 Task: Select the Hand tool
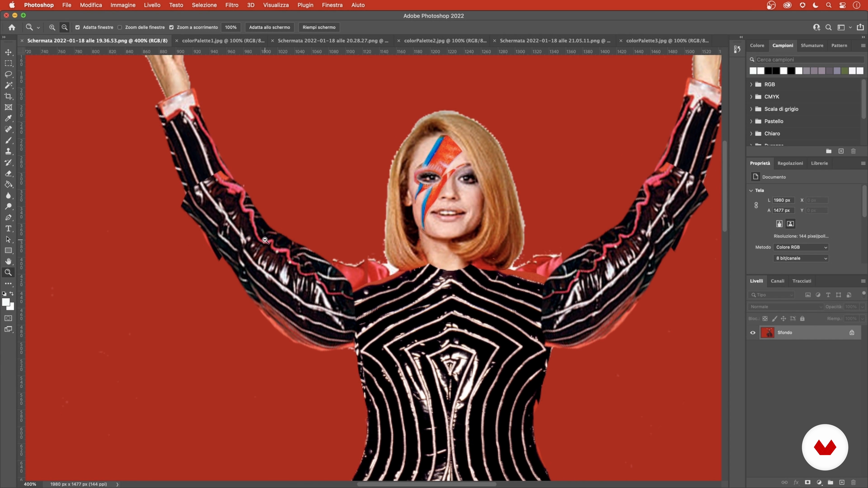pos(8,261)
